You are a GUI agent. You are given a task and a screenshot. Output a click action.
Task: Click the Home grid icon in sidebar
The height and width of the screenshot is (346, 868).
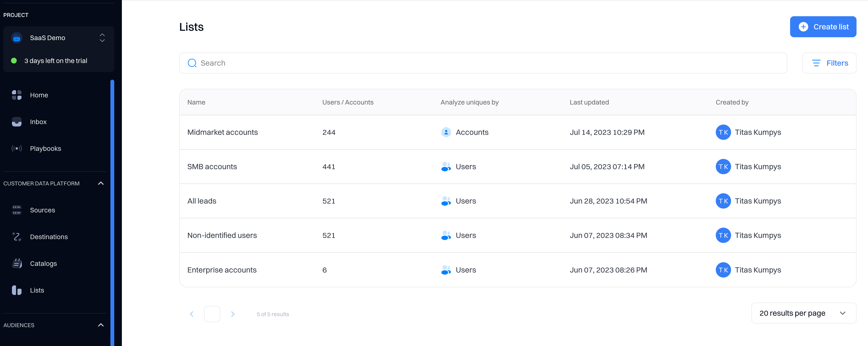[x=16, y=95]
